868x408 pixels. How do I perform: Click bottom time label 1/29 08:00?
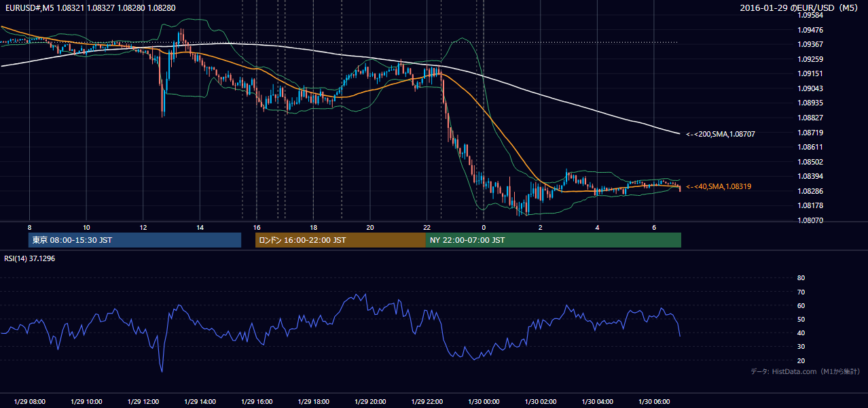[30, 402]
